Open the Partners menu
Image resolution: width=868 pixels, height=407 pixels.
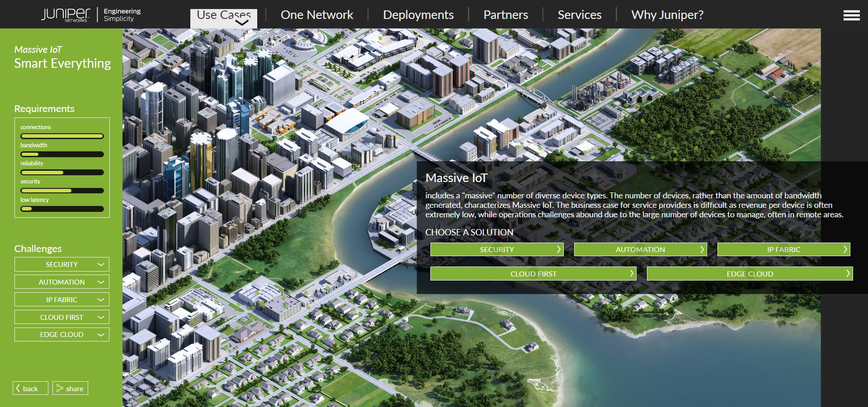click(505, 14)
